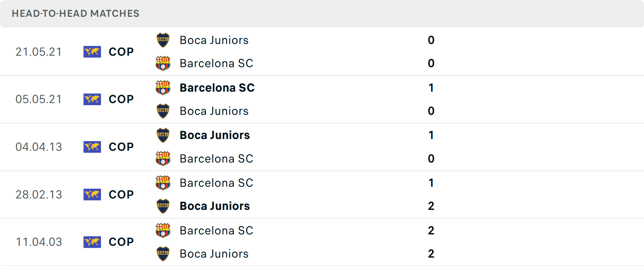644x266 pixels.
Task: Select the COP icon beside 04.04.13
Action: [92, 147]
